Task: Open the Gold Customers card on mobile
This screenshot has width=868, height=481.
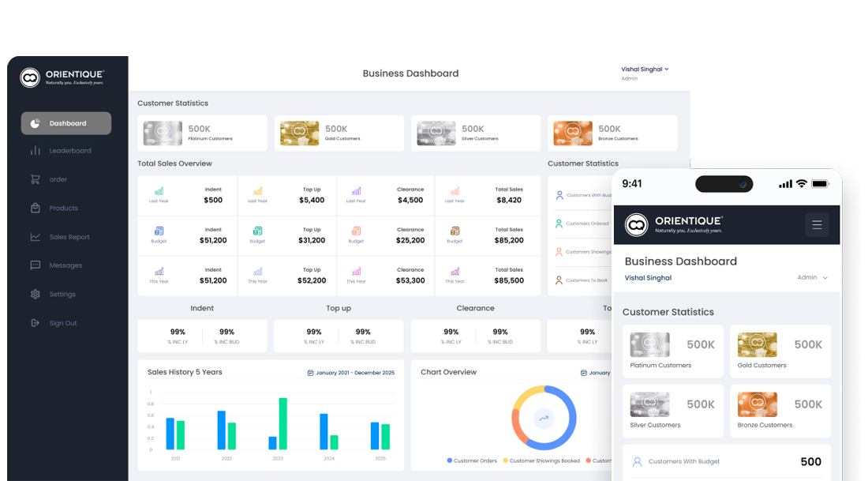Action: coord(780,351)
